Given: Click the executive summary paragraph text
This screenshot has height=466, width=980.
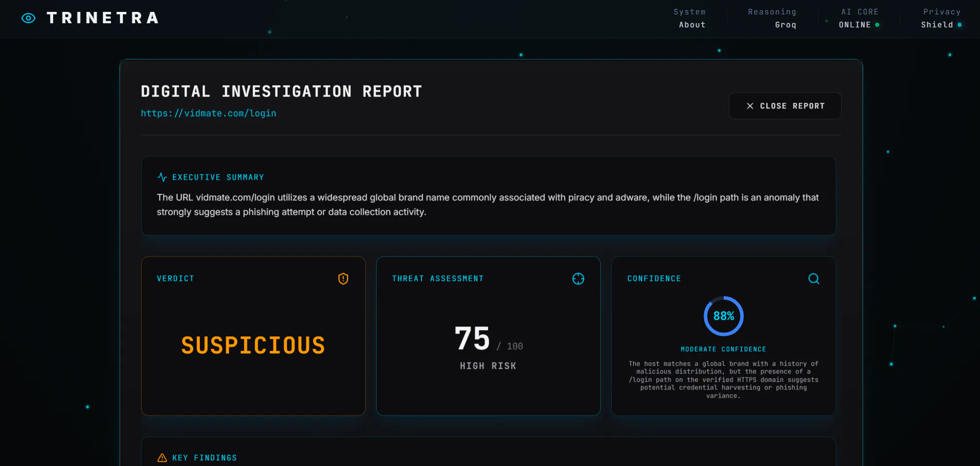Looking at the screenshot, I should tap(488, 205).
